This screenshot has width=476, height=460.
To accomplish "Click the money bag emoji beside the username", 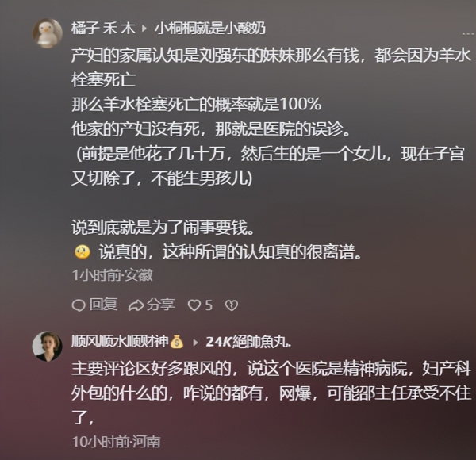I will 177,342.
